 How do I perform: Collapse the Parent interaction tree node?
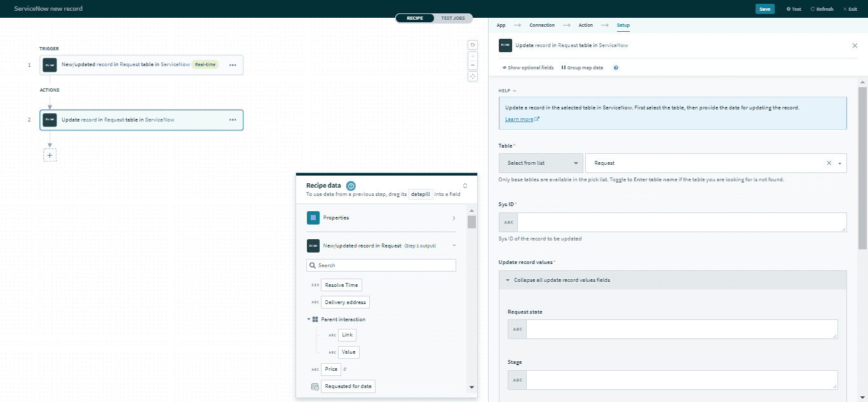(309, 319)
